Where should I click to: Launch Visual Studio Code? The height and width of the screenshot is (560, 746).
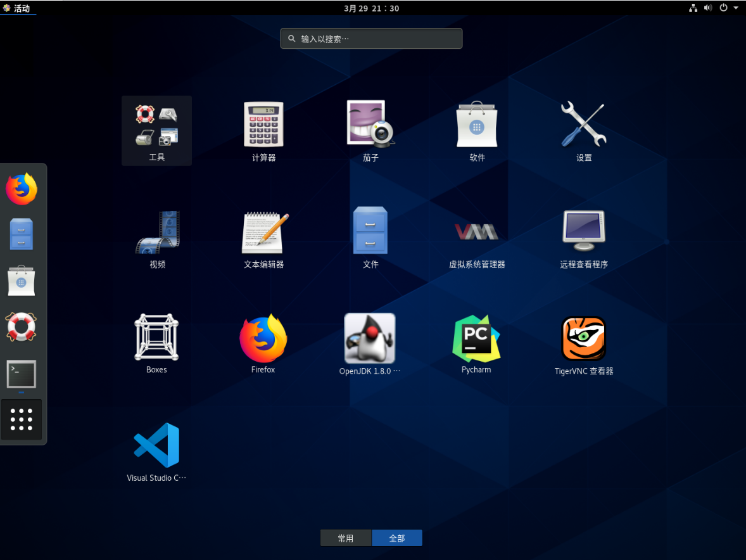coord(156,452)
